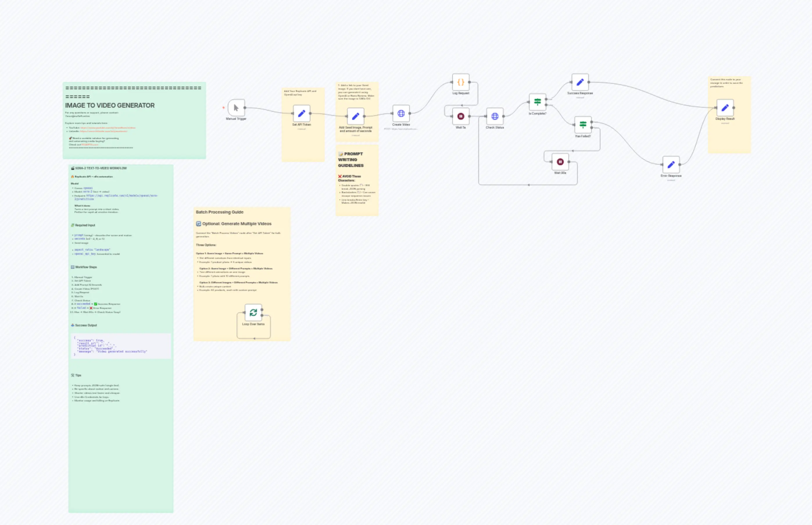
Task: Select the Wait 90s node
Action: click(x=560, y=162)
